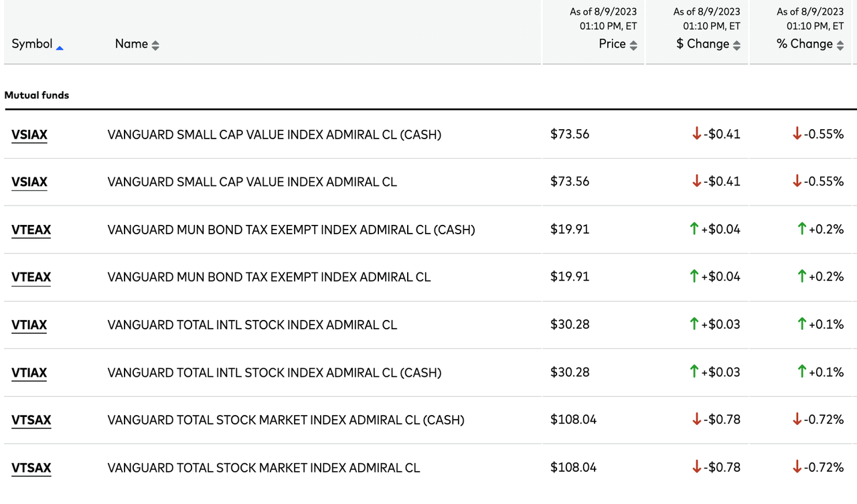Viewport: 857px width, 504px height.
Task: Click the Symbol column header
Action: click(x=31, y=44)
